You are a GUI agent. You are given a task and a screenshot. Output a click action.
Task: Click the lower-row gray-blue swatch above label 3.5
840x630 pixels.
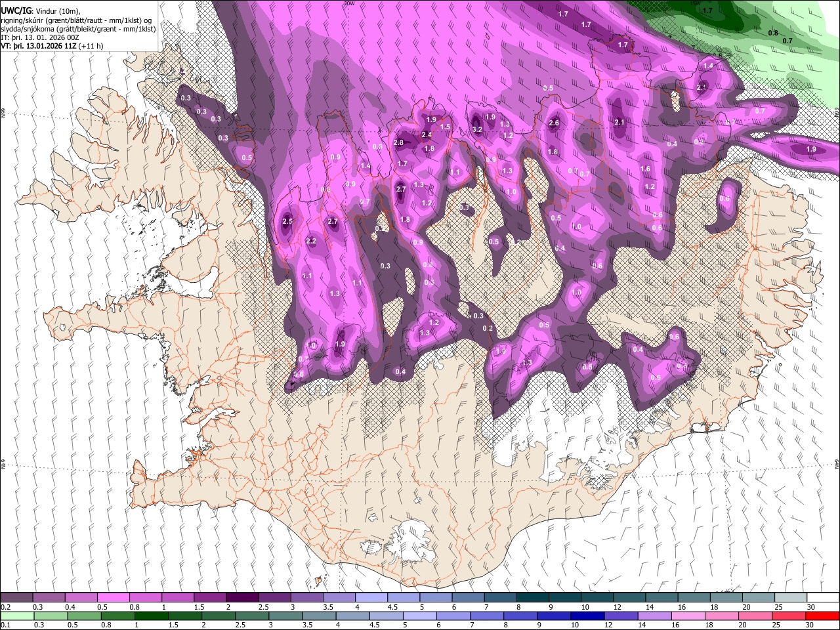[319, 616]
